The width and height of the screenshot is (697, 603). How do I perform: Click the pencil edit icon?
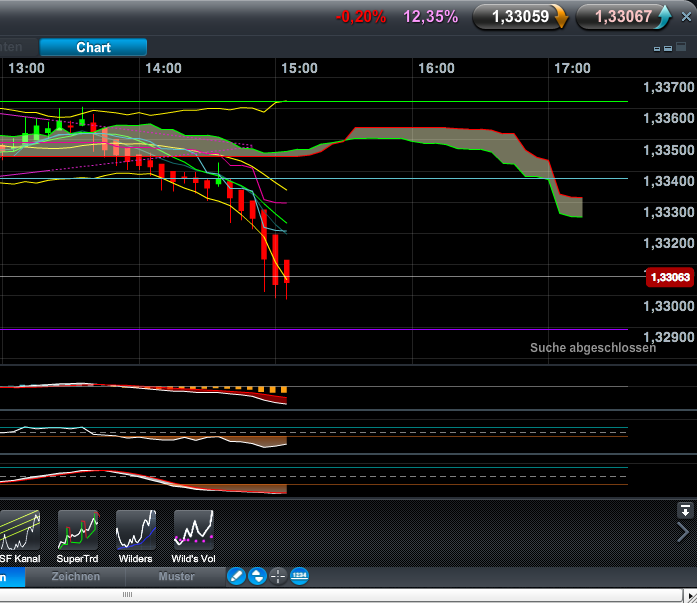(236, 576)
